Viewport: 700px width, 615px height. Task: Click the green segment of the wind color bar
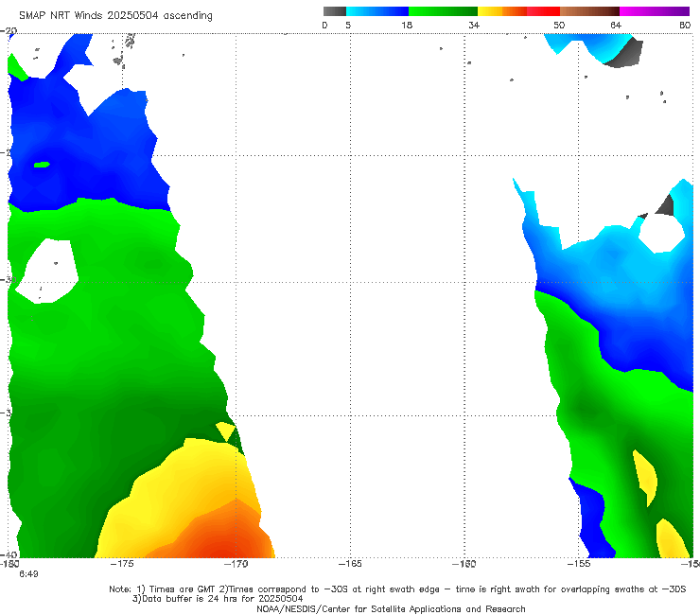point(443,11)
